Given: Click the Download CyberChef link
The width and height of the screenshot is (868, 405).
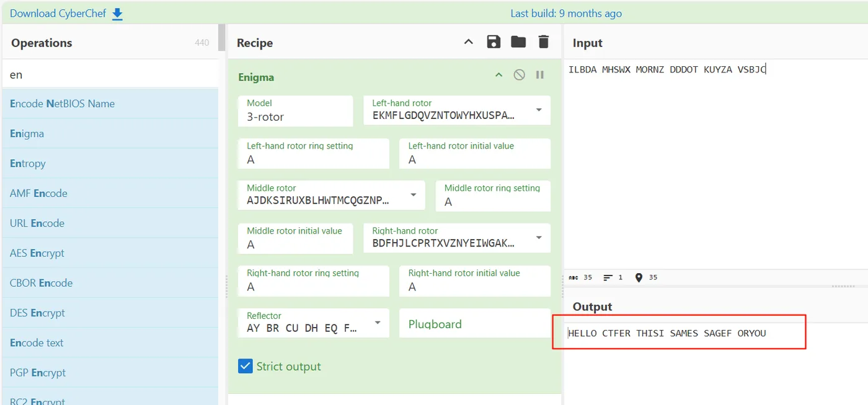Looking at the screenshot, I should [x=58, y=14].
